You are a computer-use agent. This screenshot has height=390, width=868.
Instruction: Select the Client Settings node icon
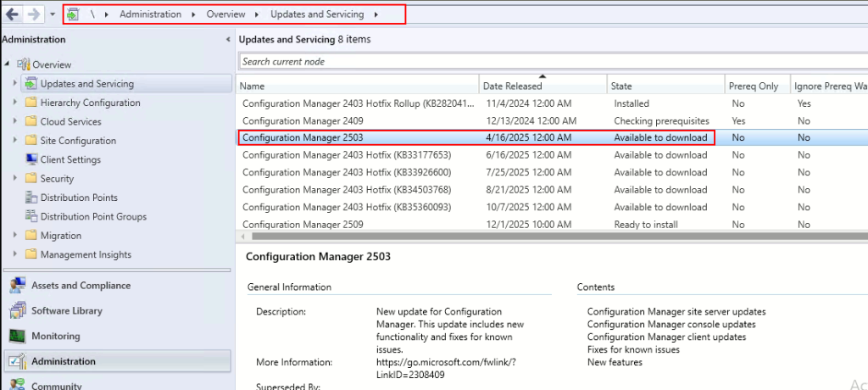point(31,159)
